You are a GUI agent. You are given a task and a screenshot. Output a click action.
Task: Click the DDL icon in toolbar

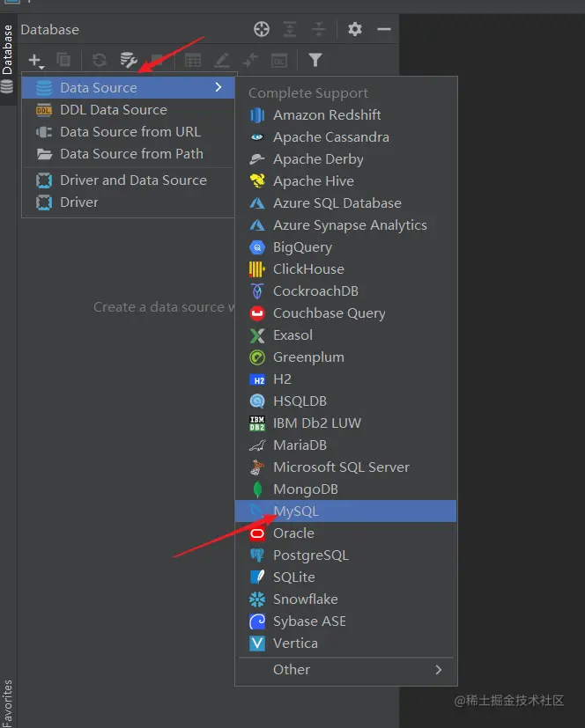(278, 61)
